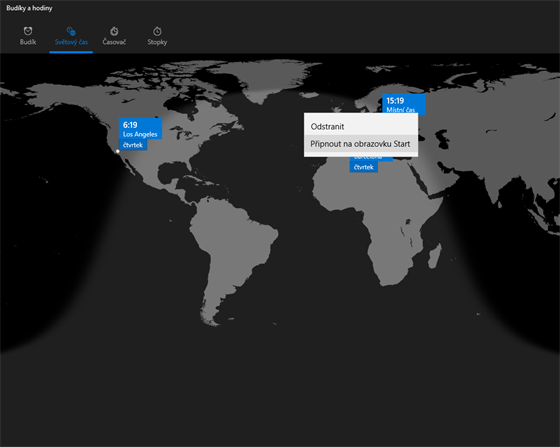Click the alarm clock icon above Budík

click(x=28, y=31)
